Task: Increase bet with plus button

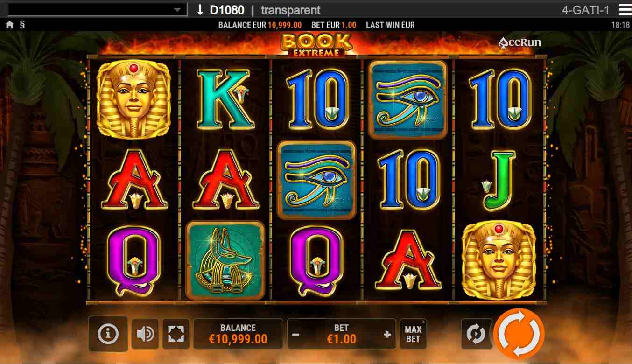Action: pos(387,335)
